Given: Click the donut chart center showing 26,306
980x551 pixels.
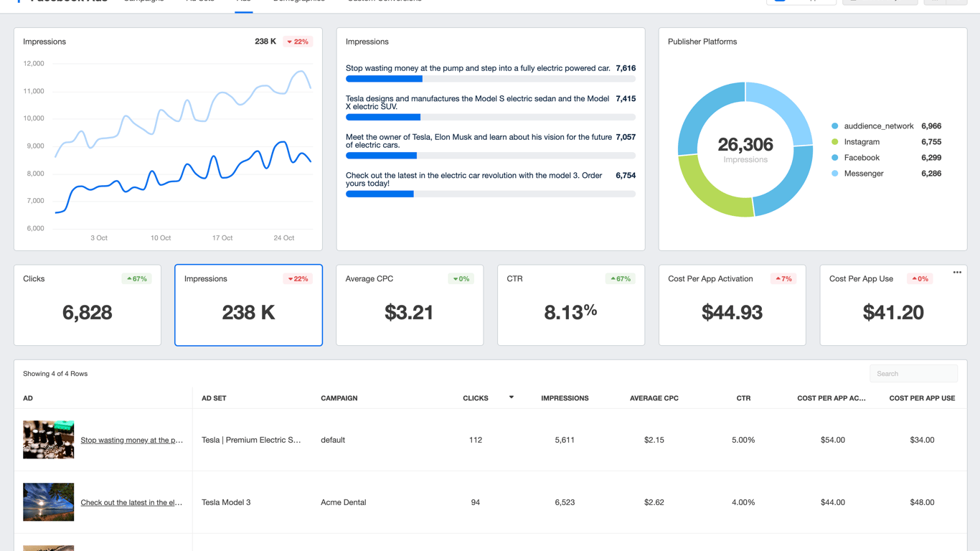Looking at the screenshot, I should [745, 149].
